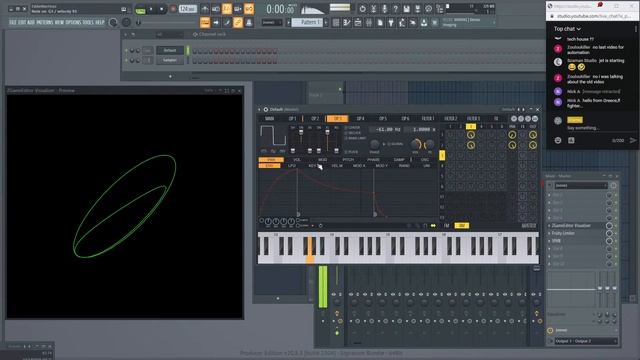Click the square waveform display in Sytrus
The image size is (640, 360).
click(273, 136)
